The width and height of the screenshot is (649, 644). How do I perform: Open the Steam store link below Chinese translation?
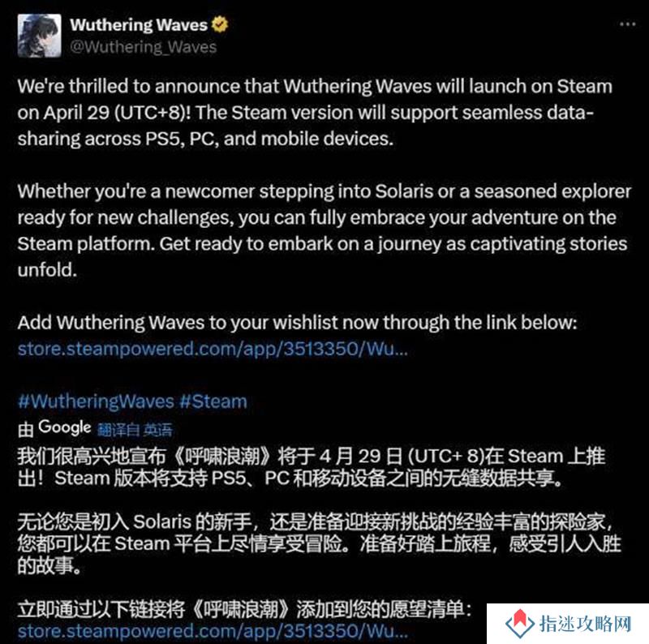[x=213, y=632]
